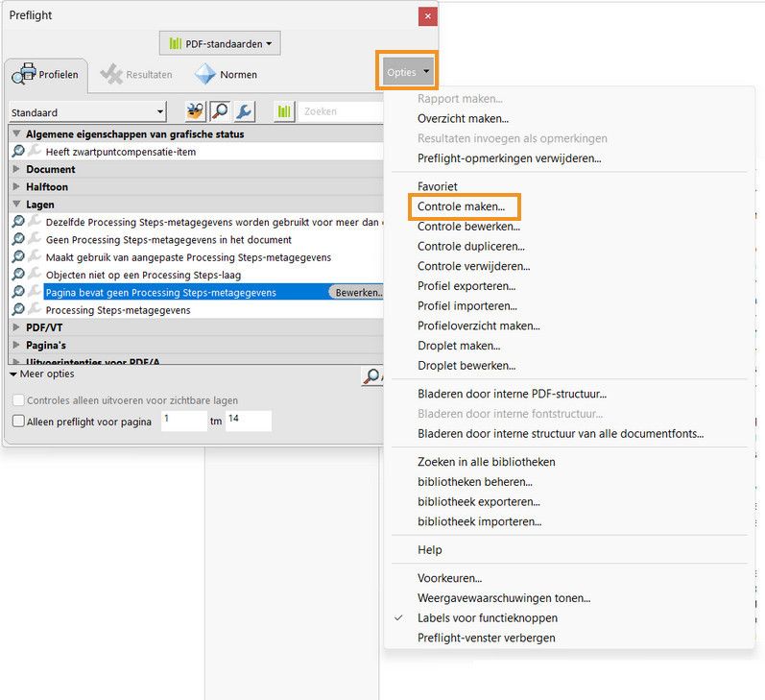Choose Bladeren door interne PDF-structuur
The height and width of the screenshot is (700, 765).
pos(512,394)
